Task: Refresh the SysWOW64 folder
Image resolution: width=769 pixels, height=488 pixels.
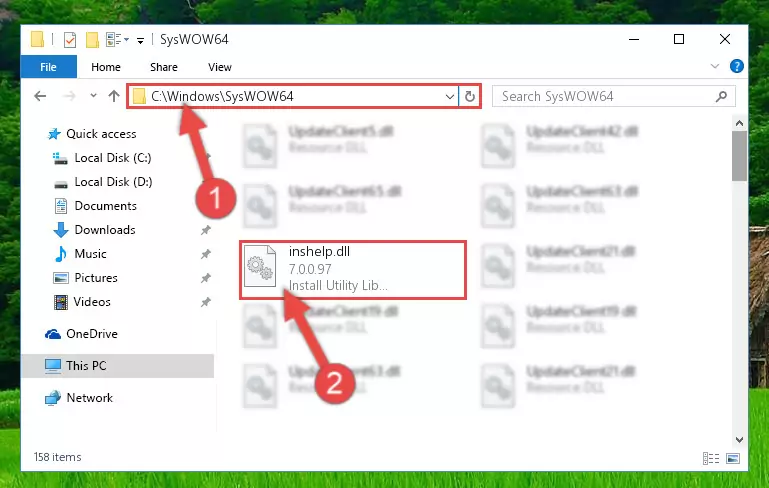Action: click(470, 97)
